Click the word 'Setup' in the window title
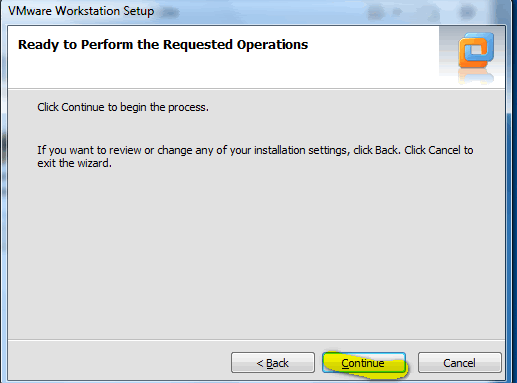Screen dimensions: 517x383 [139, 11]
